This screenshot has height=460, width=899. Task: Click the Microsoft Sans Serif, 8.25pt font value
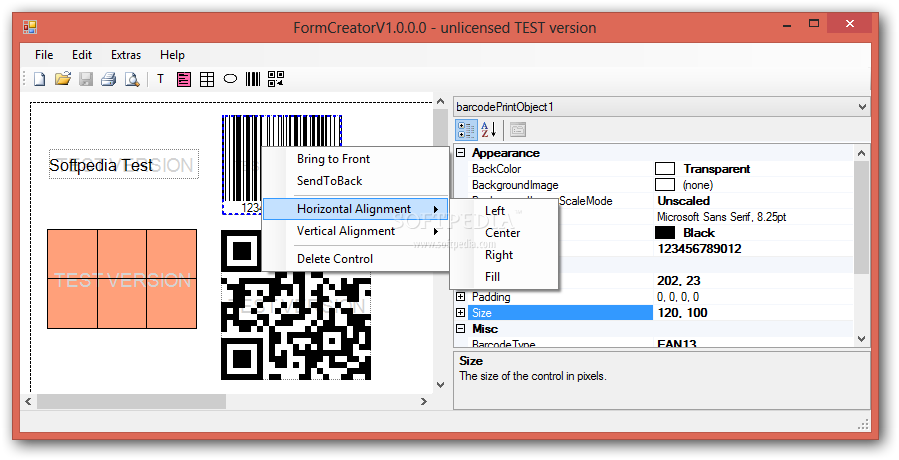coord(753,217)
